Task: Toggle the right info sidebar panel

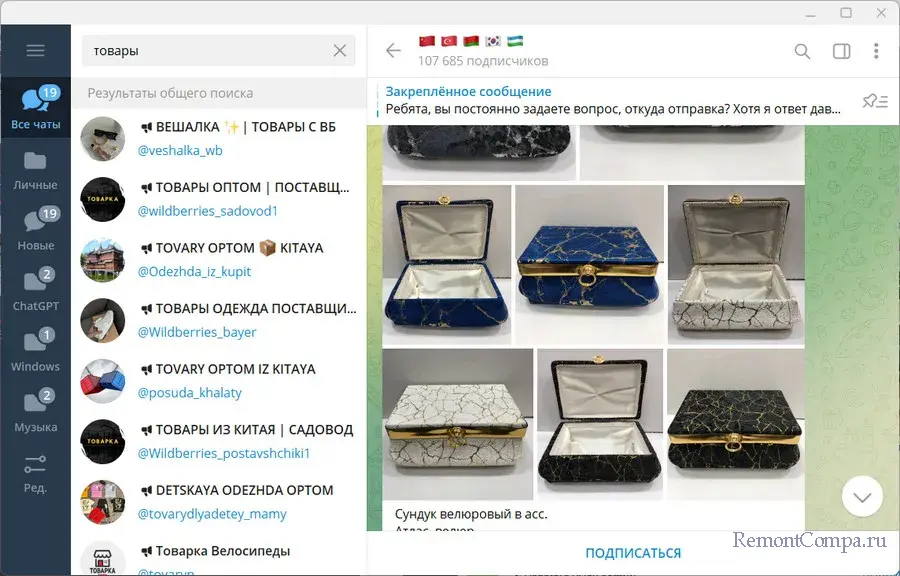Action: (841, 52)
